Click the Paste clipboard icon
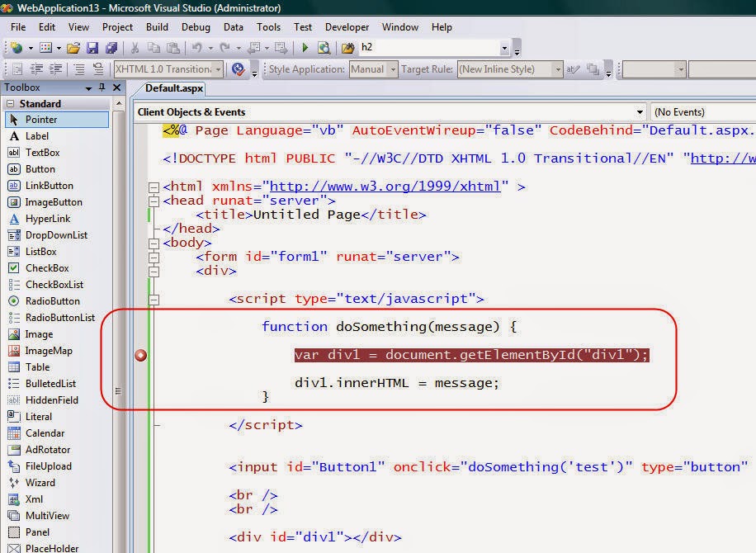 coord(173,48)
